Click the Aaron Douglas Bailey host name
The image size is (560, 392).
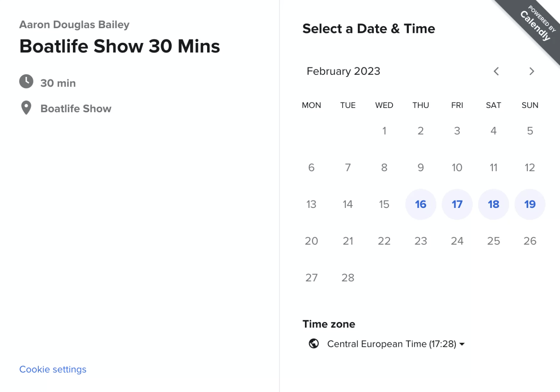pos(74,25)
